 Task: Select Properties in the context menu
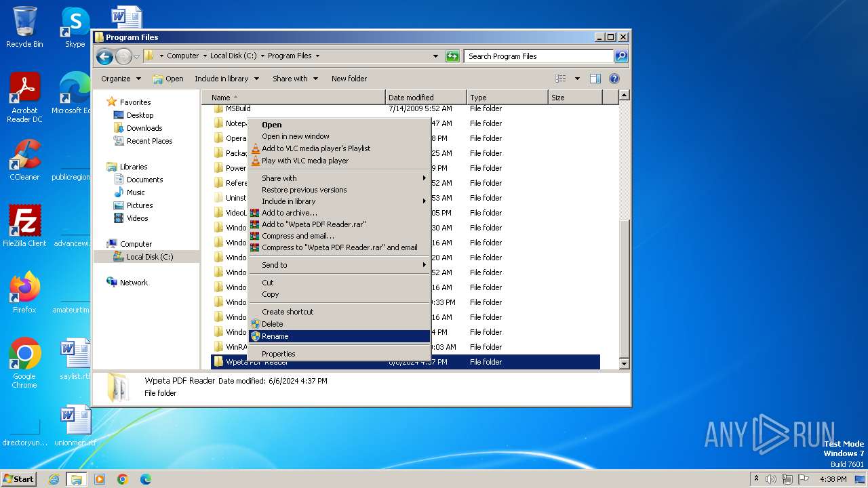click(x=339, y=354)
